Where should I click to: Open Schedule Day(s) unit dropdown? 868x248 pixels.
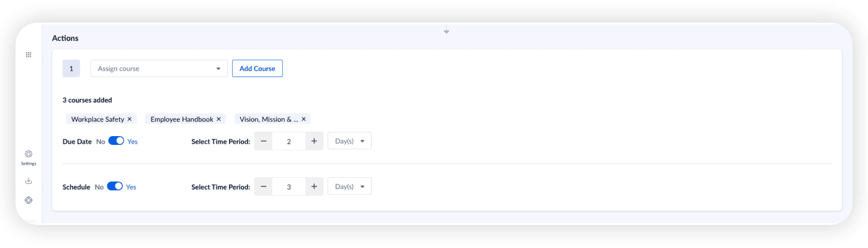coord(349,186)
